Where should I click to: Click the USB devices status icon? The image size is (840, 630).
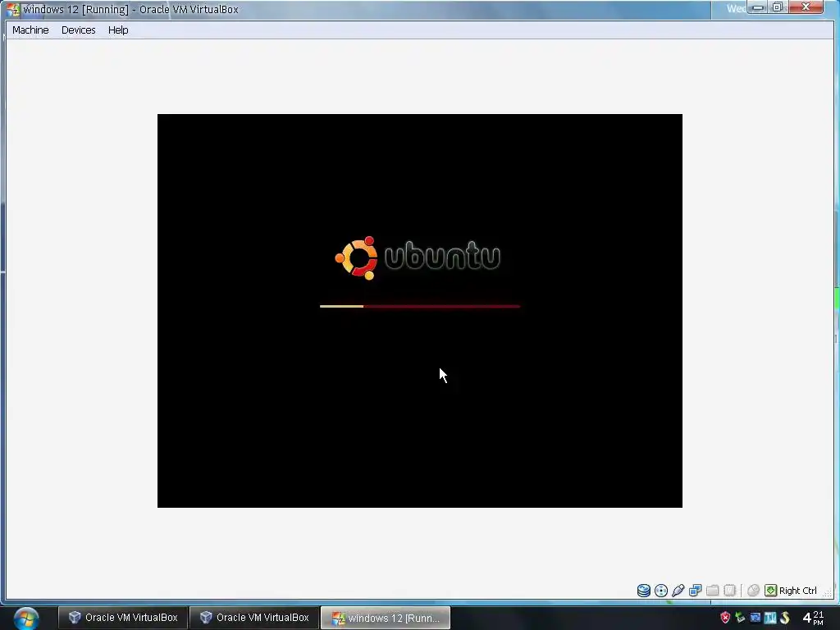point(678,591)
